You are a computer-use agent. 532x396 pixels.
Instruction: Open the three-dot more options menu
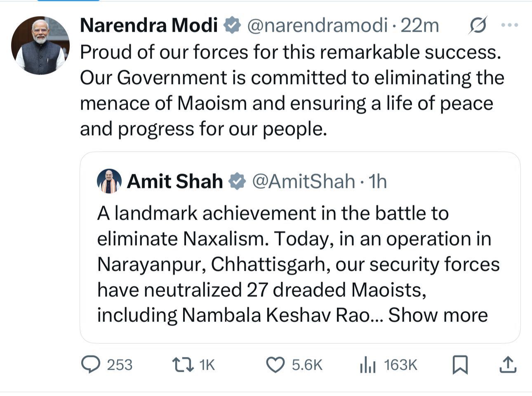pos(509,25)
